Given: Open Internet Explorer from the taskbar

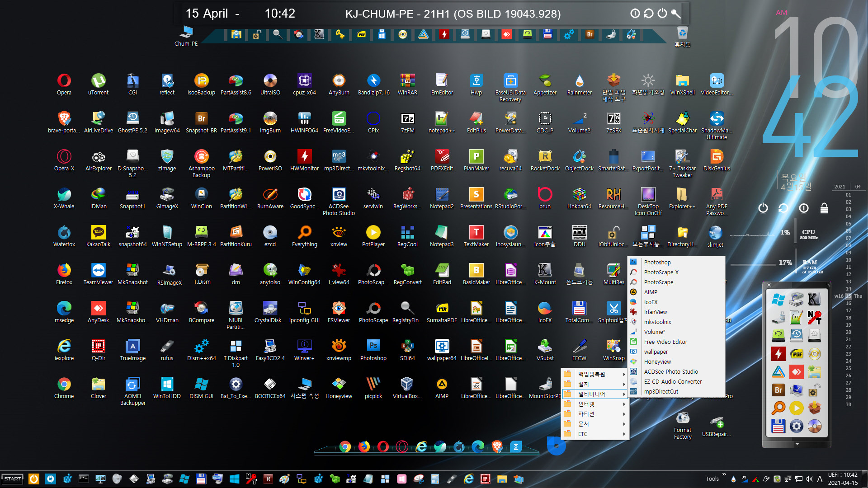Looking at the screenshot, I should click(x=469, y=479).
